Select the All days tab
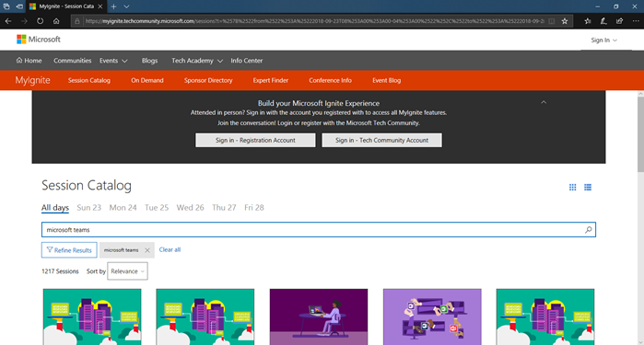This screenshot has height=345, width=644. click(x=55, y=208)
